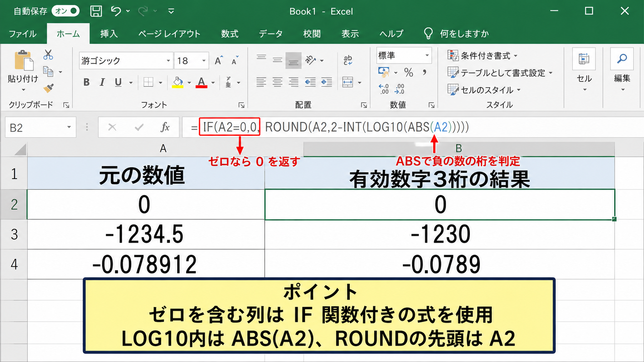Click the formula bar Cancel X icon

click(x=112, y=127)
